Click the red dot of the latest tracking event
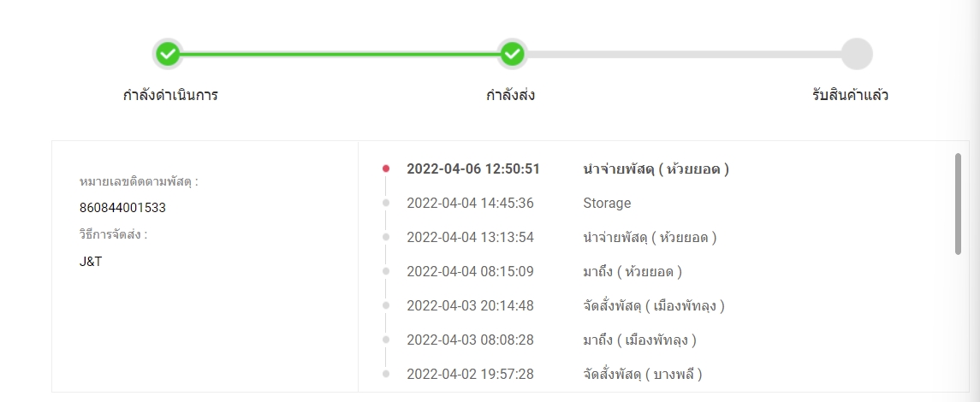The image size is (980, 402). (x=386, y=168)
